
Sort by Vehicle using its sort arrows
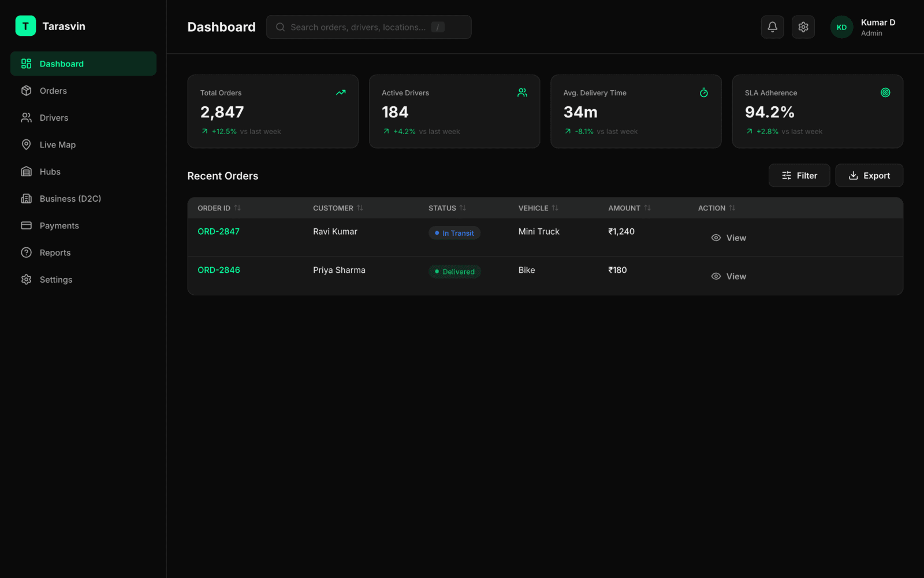coord(555,208)
